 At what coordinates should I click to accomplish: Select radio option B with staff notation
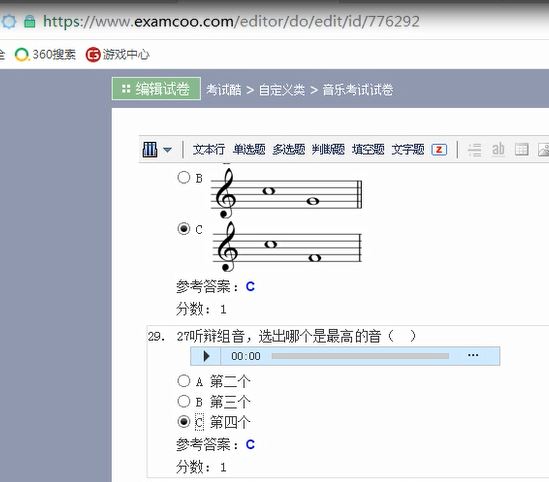coord(184,177)
